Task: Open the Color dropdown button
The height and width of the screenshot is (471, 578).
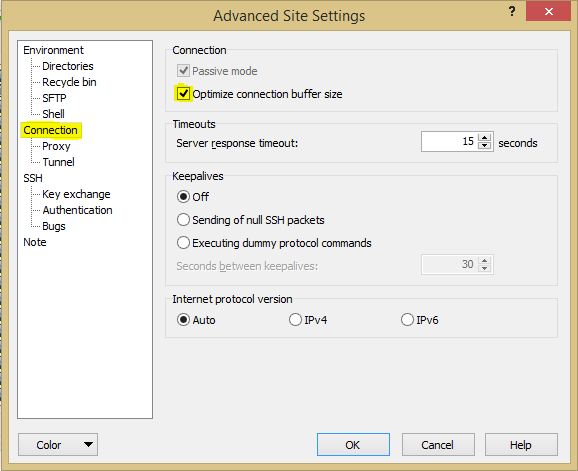Action: pyautogui.click(x=58, y=445)
